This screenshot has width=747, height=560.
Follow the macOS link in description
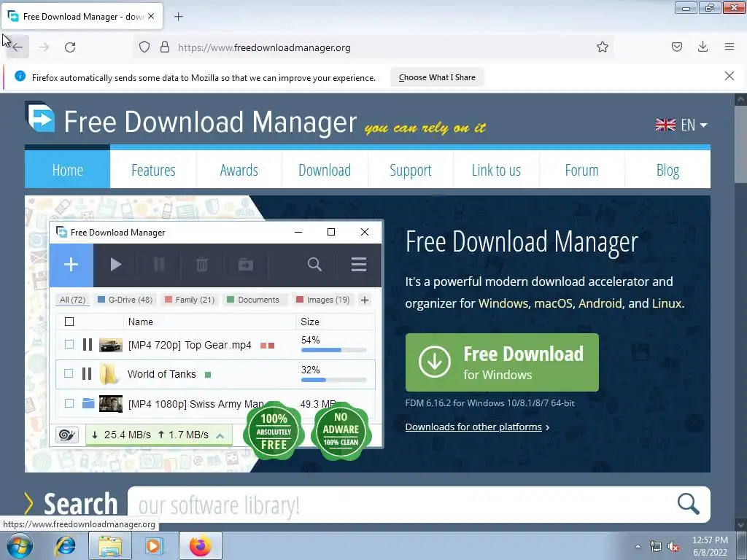tap(554, 303)
